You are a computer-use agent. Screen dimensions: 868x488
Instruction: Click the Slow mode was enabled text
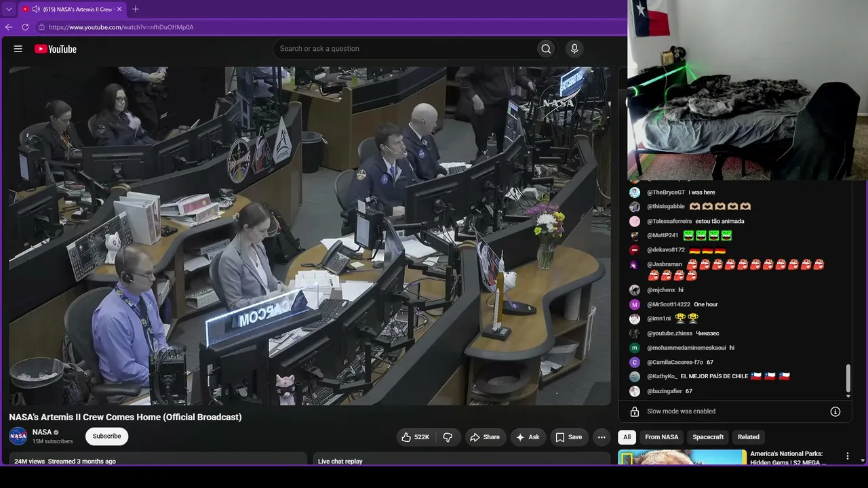point(681,411)
